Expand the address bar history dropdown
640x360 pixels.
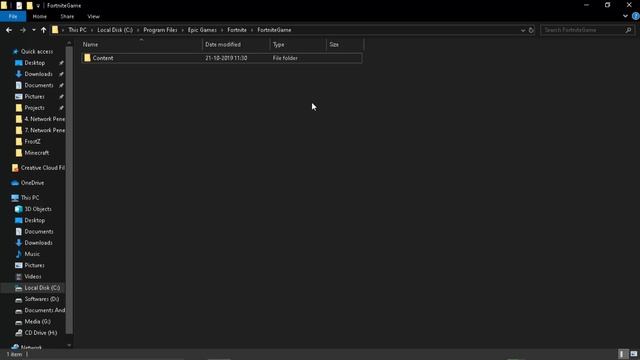click(x=523, y=30)
